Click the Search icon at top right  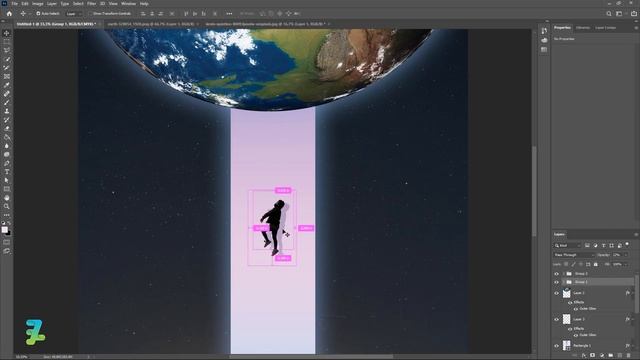609,13
